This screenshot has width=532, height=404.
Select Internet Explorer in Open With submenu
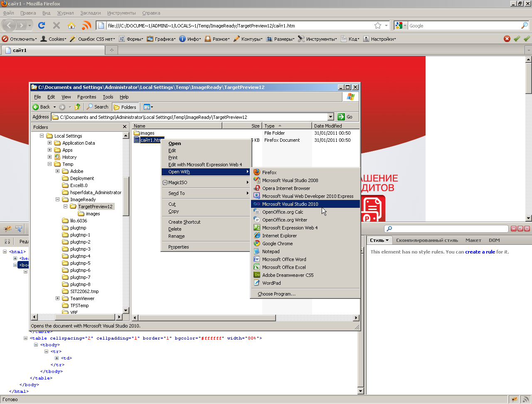[x=305, y=236]
